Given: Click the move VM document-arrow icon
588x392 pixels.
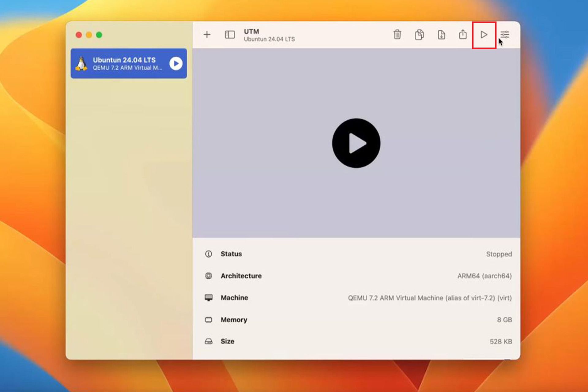Looking at the screenshot, I should point(441,35).
